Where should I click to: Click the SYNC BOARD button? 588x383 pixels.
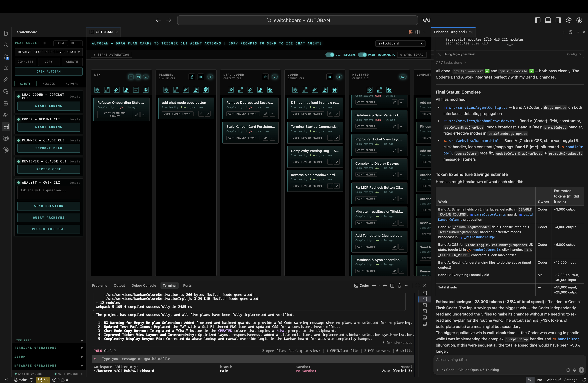(x=412, y=55)
